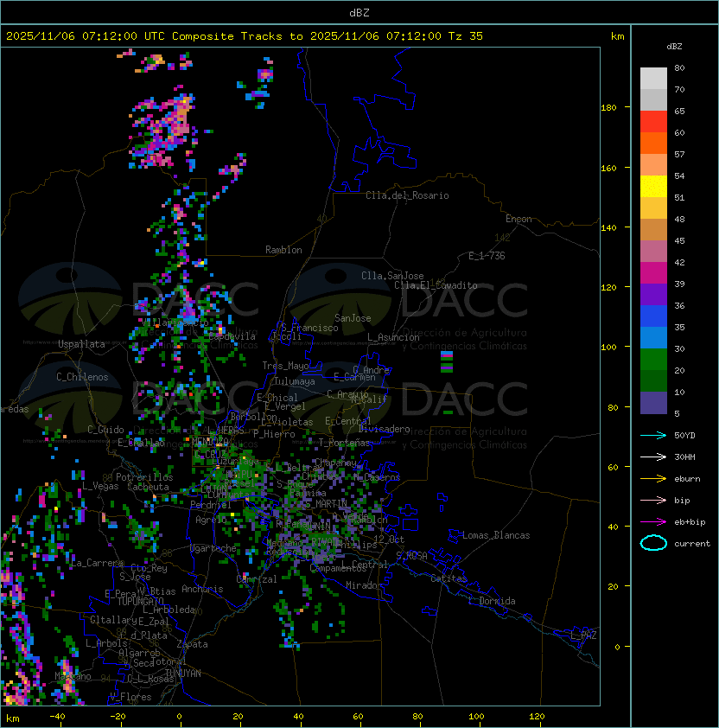Click the 'Catitas' map label

pyautogui.click(x=449, y=578)
